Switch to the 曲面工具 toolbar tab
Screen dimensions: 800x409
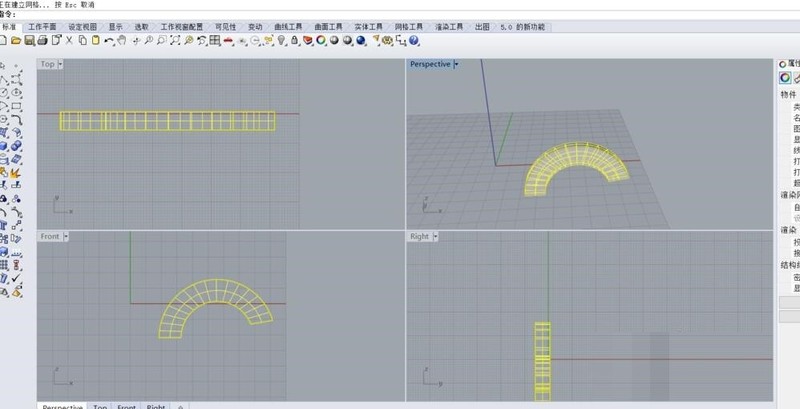click(328, 27)
